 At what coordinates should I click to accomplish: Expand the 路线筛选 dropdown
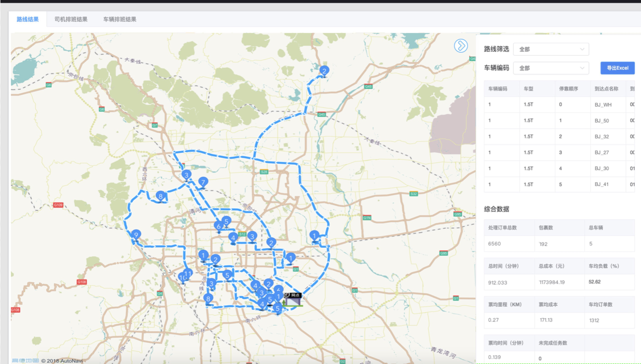pyautogui.click(x=551, y=49)
